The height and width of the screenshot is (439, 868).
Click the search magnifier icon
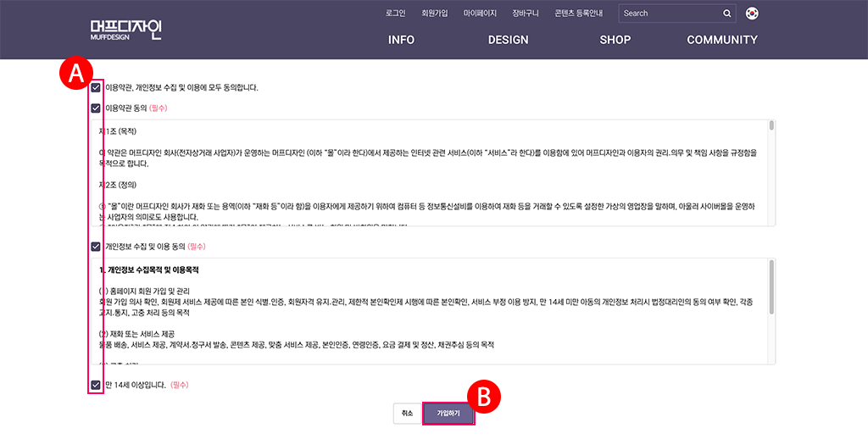pyautogui.click(x=726, y=14)
